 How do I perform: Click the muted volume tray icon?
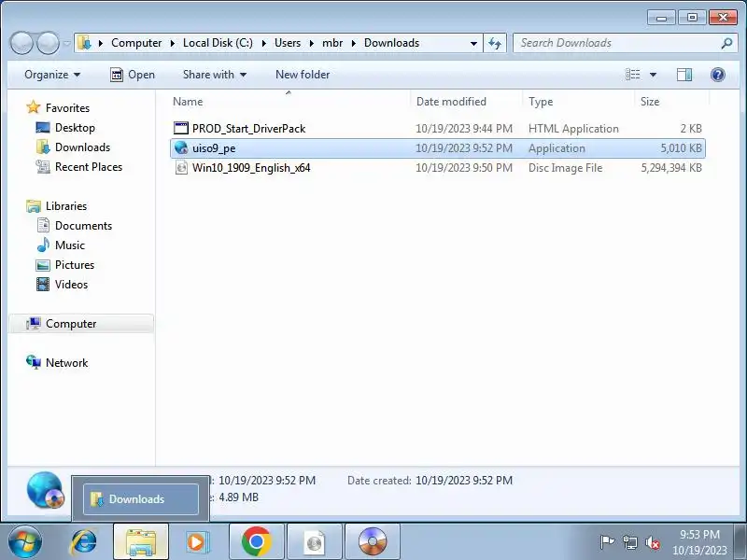tap(652, 542)
